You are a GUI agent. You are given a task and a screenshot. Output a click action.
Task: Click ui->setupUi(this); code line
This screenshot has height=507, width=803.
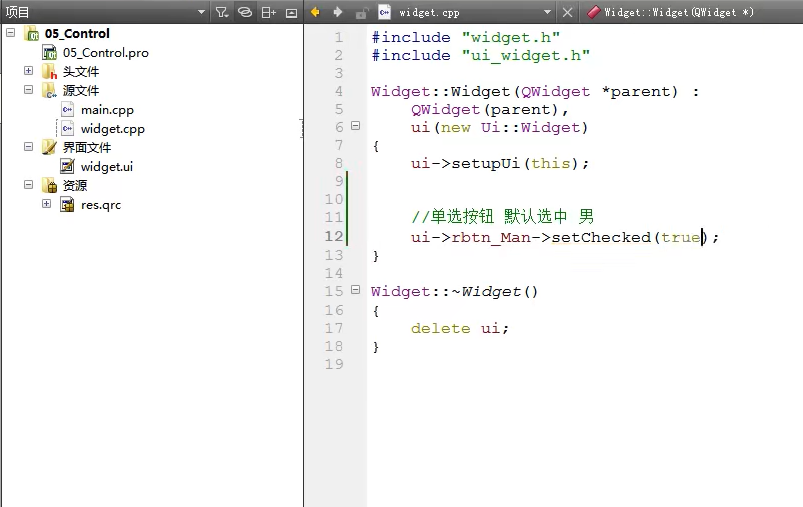point(500,163)
